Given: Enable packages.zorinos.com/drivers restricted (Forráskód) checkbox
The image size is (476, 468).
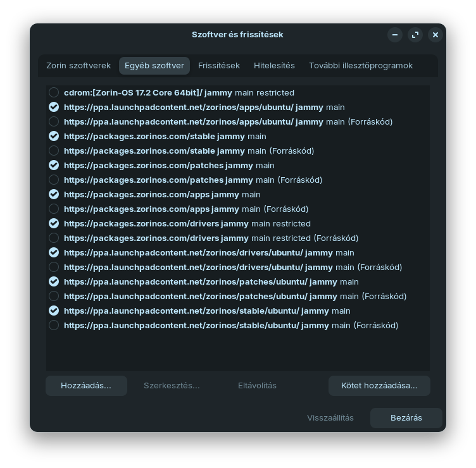Looking at the screenshot, I should [x=54, y=238].
